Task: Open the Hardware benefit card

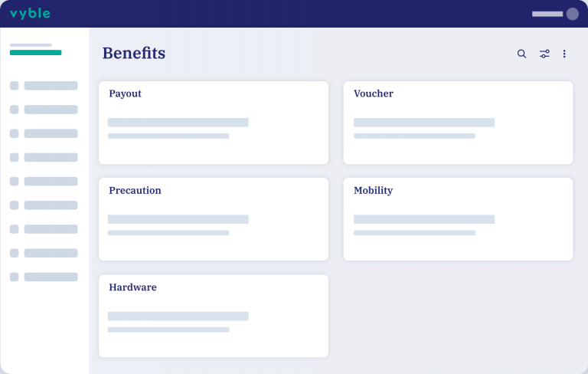Action: point(214,317)
